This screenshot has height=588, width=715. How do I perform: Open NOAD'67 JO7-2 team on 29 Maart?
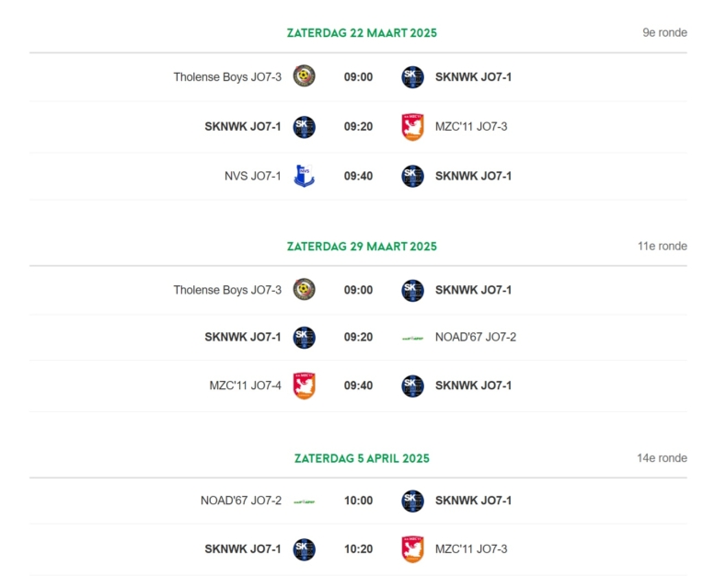(x=476, y=337)
